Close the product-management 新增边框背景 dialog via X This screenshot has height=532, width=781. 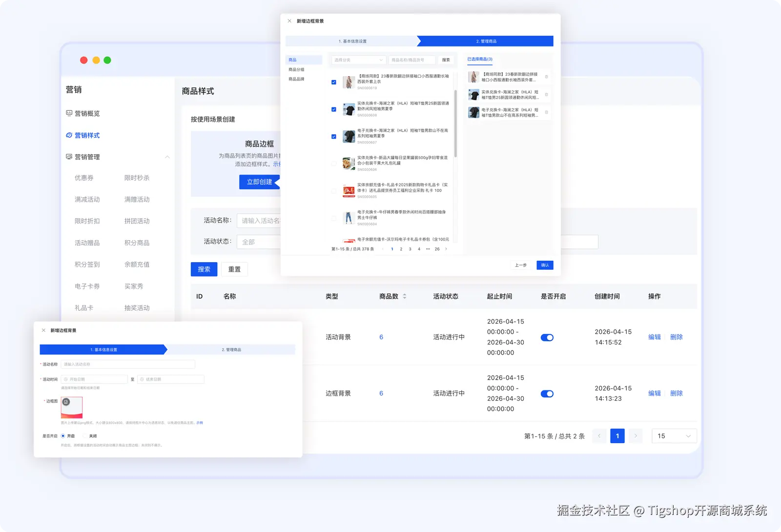tap(289, 21)
